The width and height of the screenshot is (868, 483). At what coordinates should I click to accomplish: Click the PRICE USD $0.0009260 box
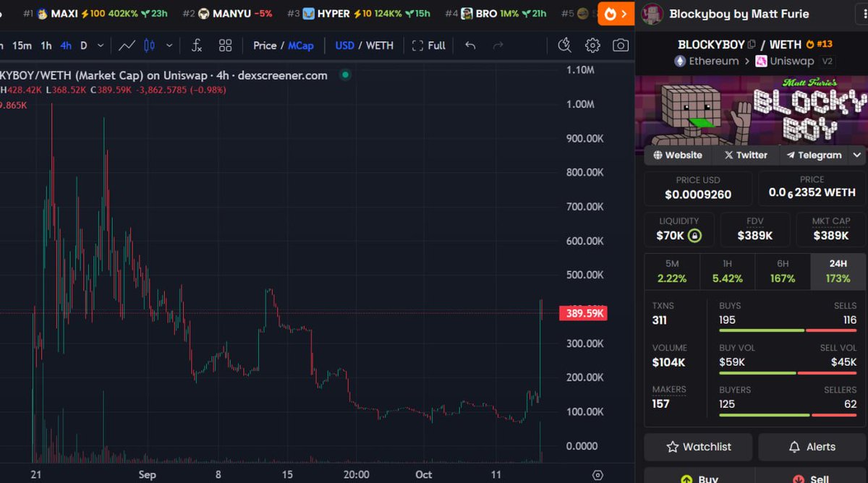point(698,188)
